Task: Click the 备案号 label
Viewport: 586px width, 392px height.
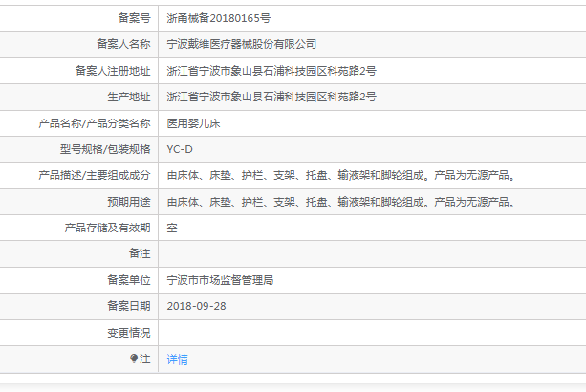Action: [x=134, y=18]
